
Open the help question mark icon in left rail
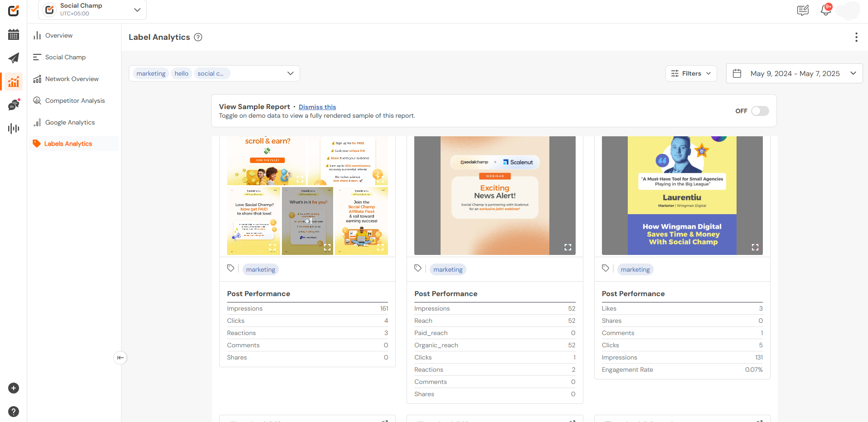pos(14,412)
